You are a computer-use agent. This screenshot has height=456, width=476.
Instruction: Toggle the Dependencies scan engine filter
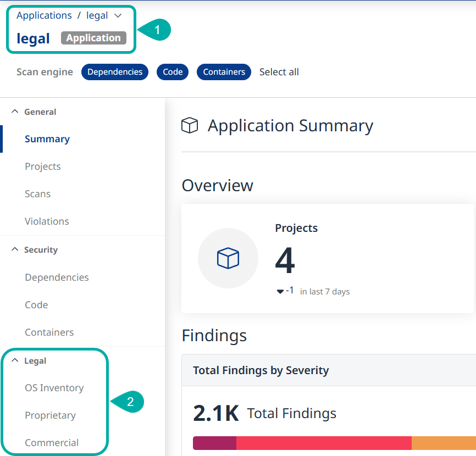click(x=115, y=72)
